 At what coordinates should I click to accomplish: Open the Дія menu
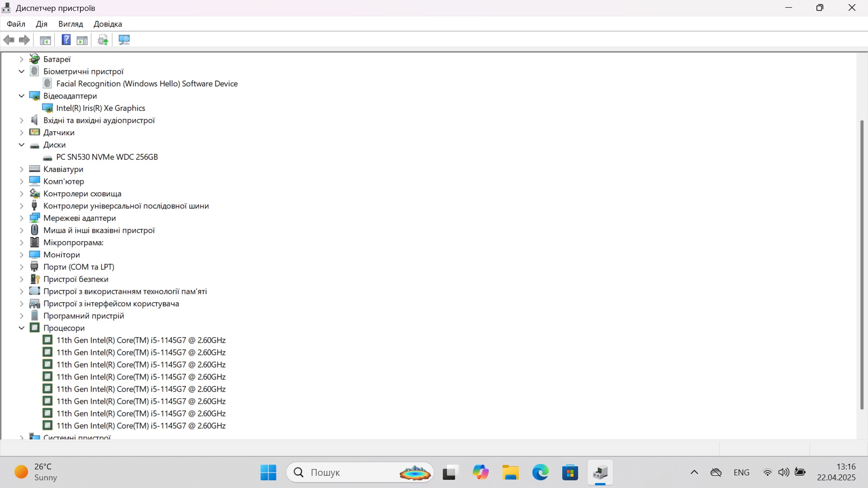click(x=42, y=24)
